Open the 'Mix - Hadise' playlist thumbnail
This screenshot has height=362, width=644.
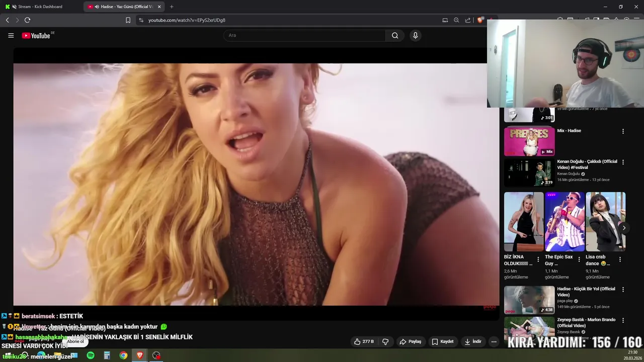(x=529, y=141)
